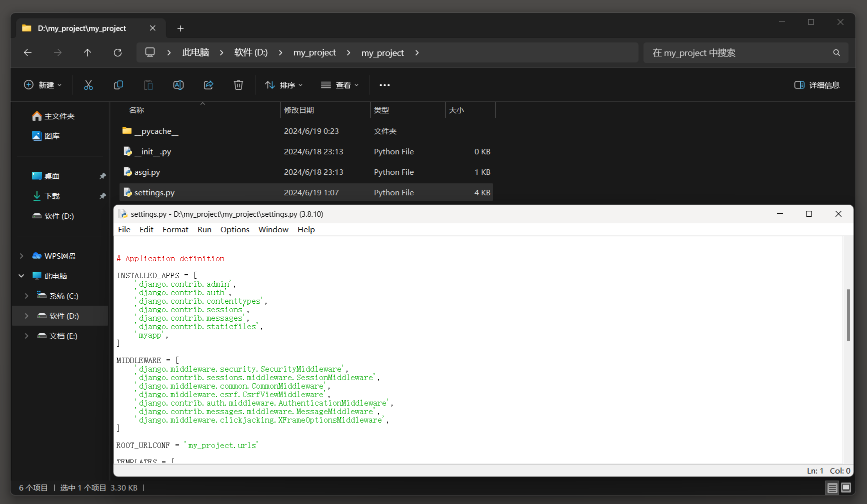Image resolution: width=867 pixels, height=504 pixels.
Task: Open 主文件夹 in sidebar
Action: pyautogui.click(x=53, y=116)
